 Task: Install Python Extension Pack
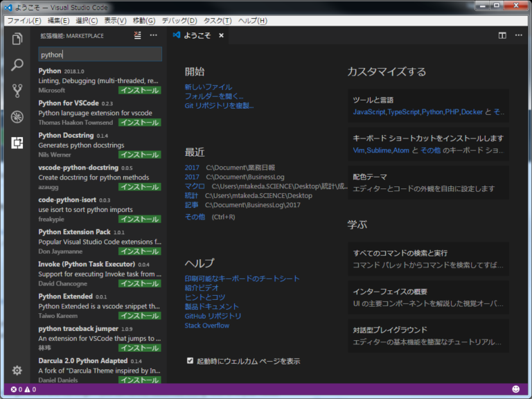[x=139, y=251]
